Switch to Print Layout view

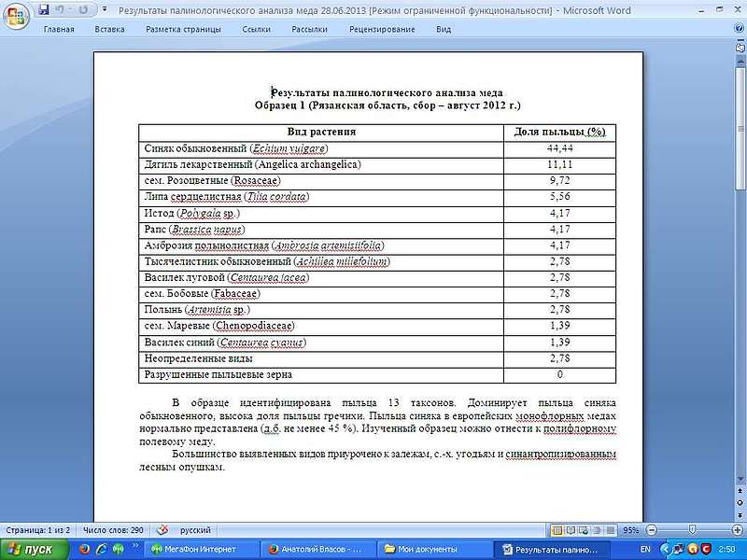point(557,530)
